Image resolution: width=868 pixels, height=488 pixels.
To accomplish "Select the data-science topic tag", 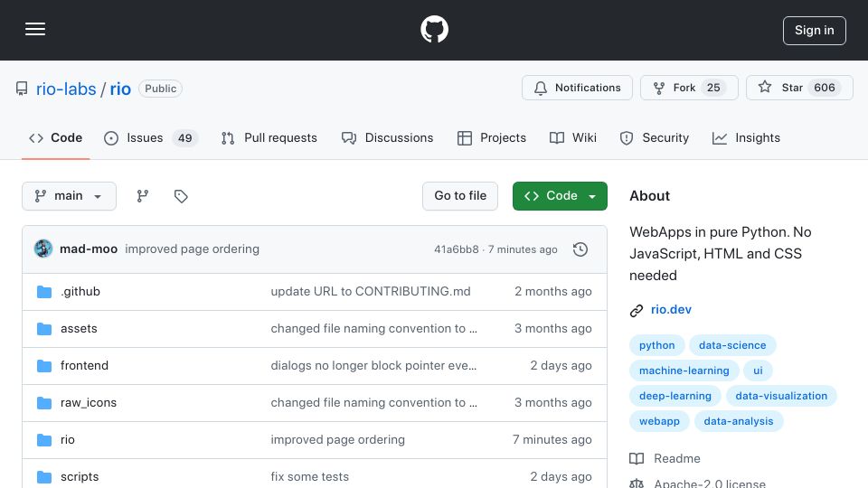I will click(x=732, y=345).
